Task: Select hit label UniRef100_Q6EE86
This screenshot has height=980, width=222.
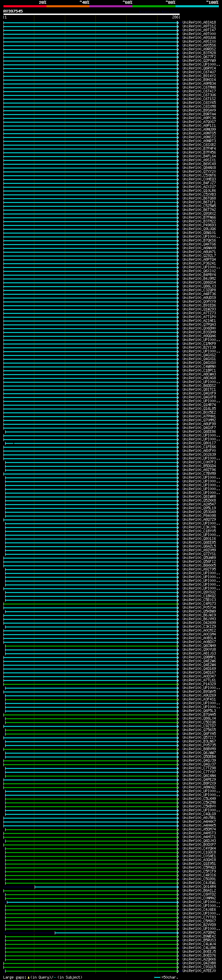Action: (x=199, y=432)
